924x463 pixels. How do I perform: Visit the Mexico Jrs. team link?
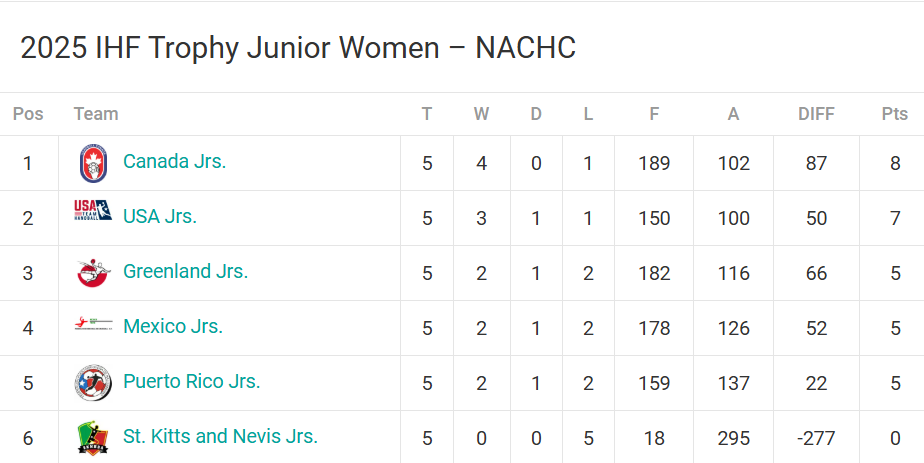tap(173, 326)
